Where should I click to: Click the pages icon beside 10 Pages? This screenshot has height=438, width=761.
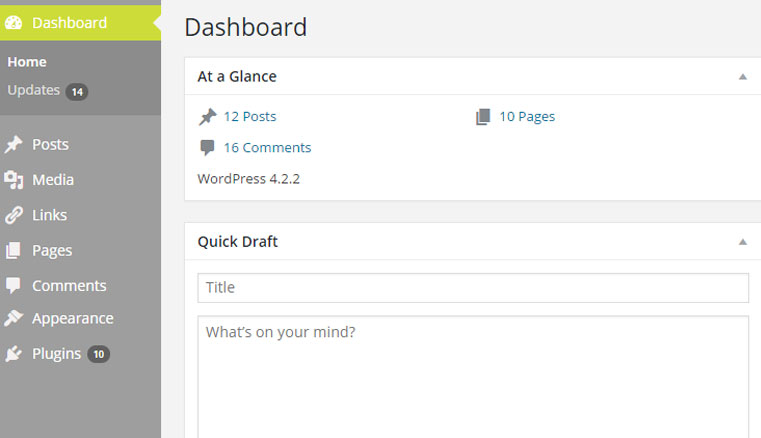(x=483, y=117)
